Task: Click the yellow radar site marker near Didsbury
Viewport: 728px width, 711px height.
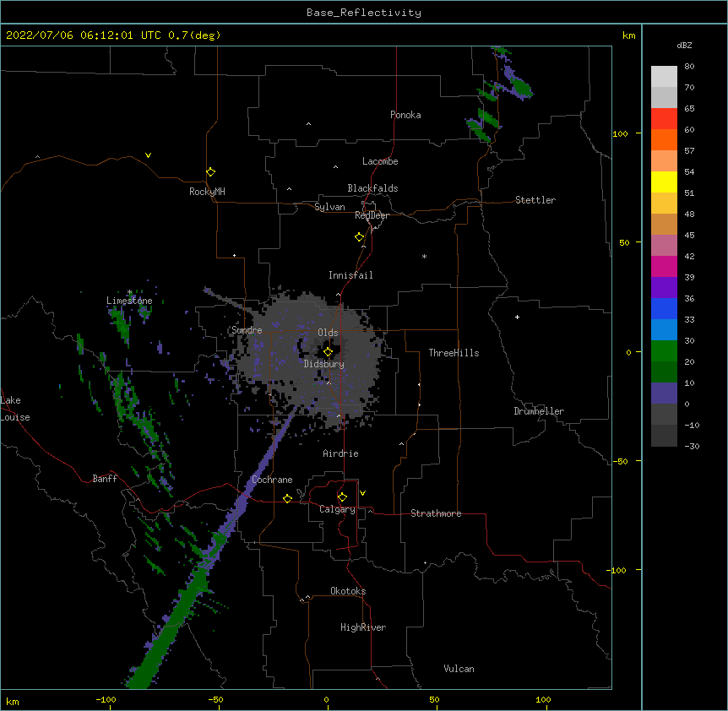Action: point(328,351)
